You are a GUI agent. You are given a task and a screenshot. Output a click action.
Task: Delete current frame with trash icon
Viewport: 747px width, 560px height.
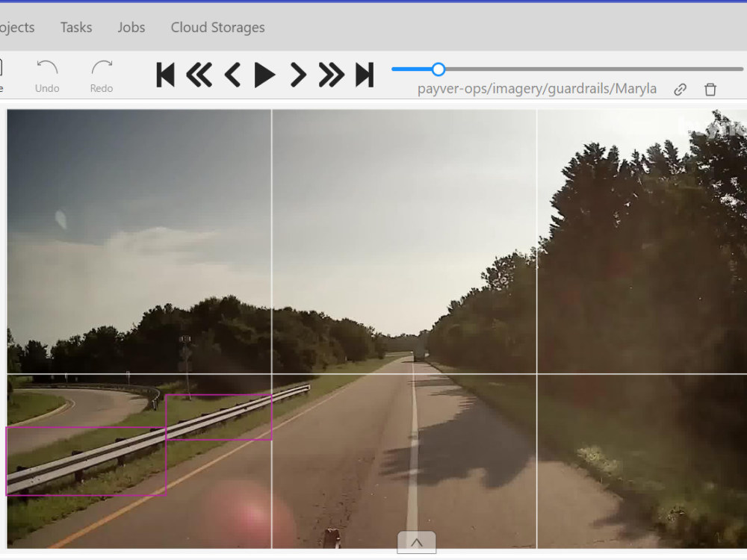coord(710,90)
